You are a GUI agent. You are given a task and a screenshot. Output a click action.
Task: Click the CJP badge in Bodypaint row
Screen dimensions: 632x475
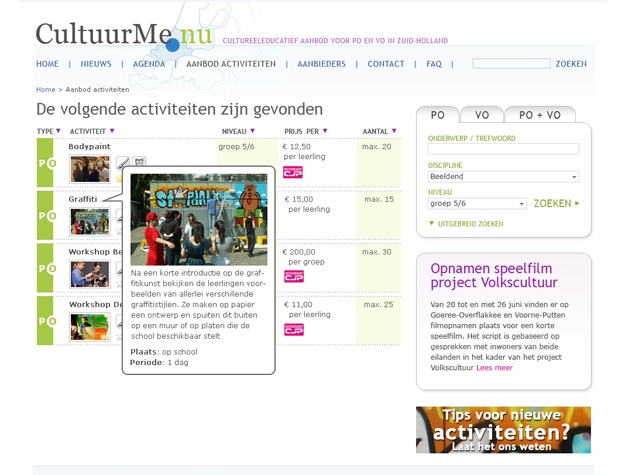tap(293, 172)
